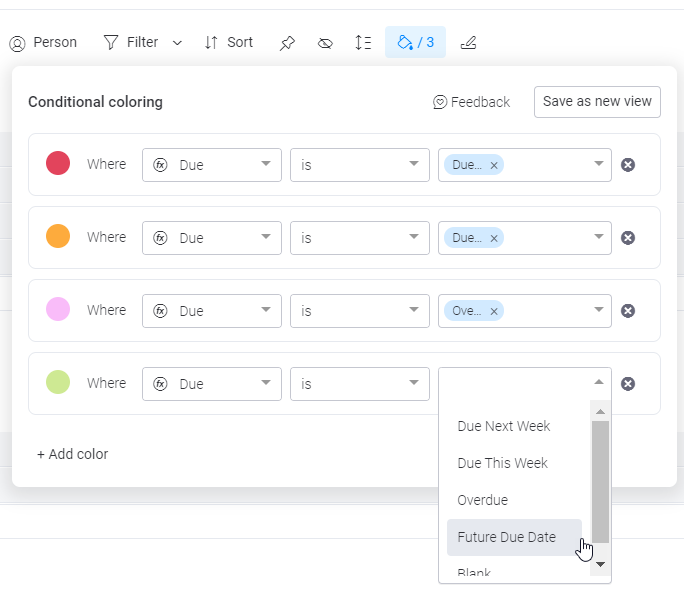The width and height of the screenshot is (684, 598).
Task: Toggle the hide columns eye icon
Action: click(x=325, y=43)
